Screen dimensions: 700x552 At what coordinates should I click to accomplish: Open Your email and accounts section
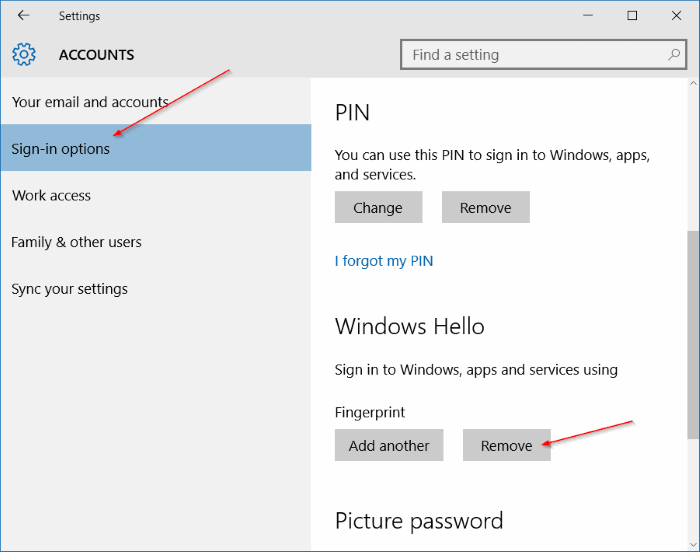click(90, 102)
